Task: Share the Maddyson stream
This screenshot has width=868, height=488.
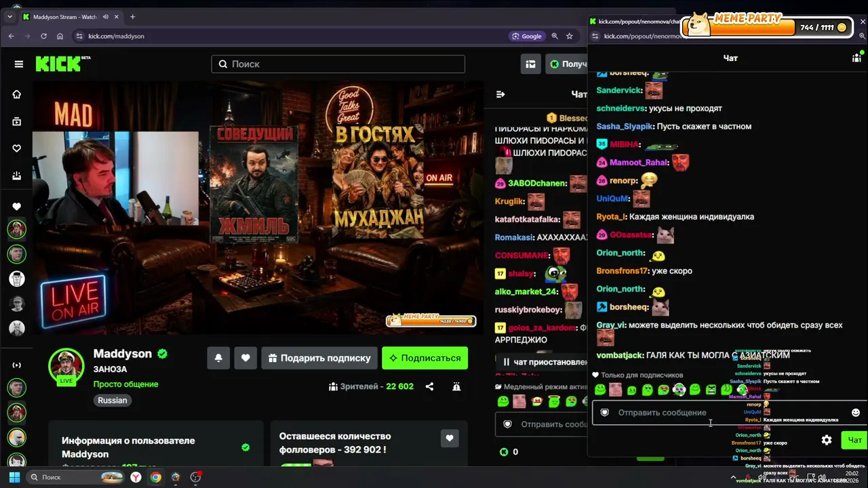Action: click(x=429, y=386)
